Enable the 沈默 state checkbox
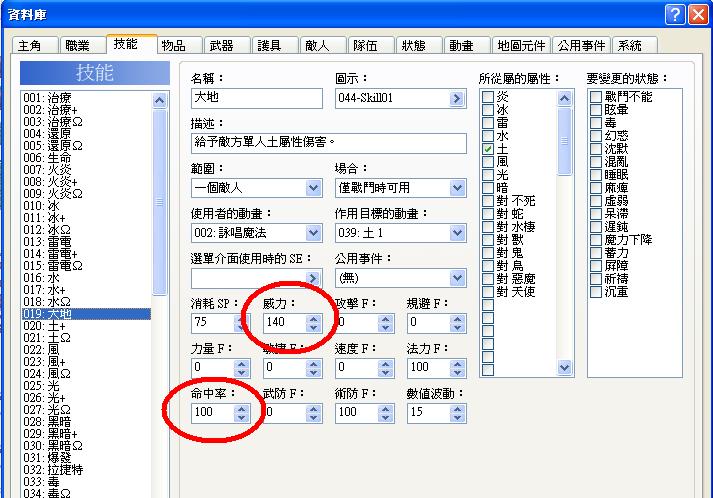The width and height of the screenshot is (713, 498). click(x=596, y=149)
